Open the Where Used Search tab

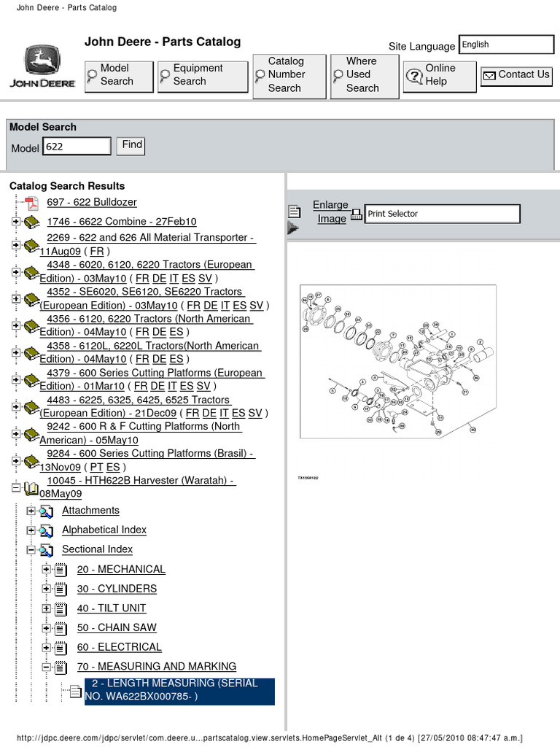pos(365,76)
